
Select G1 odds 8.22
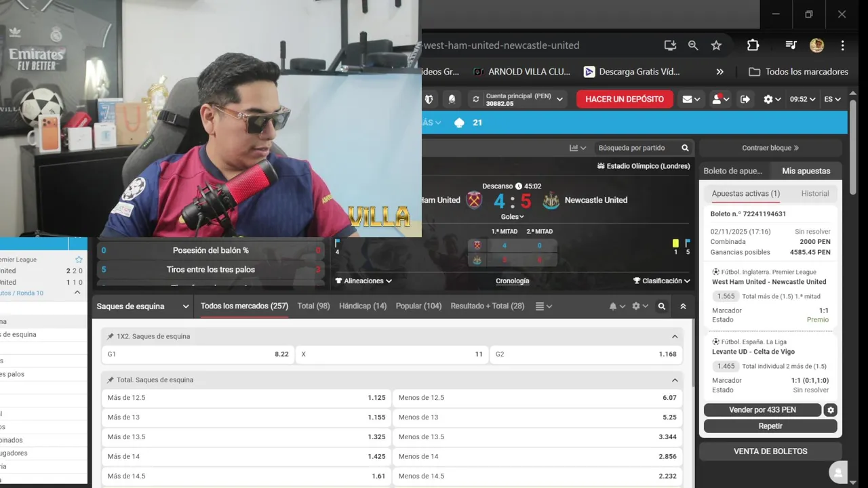(198, 354)
